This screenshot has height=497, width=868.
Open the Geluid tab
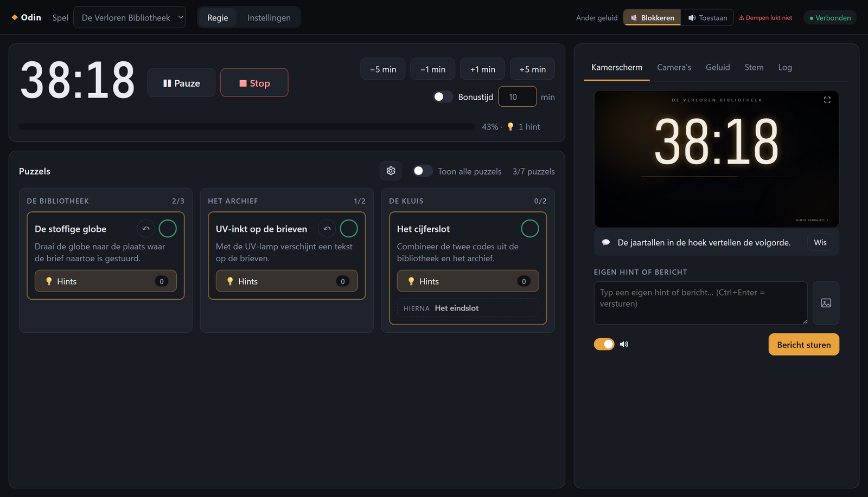pos(718,67)
